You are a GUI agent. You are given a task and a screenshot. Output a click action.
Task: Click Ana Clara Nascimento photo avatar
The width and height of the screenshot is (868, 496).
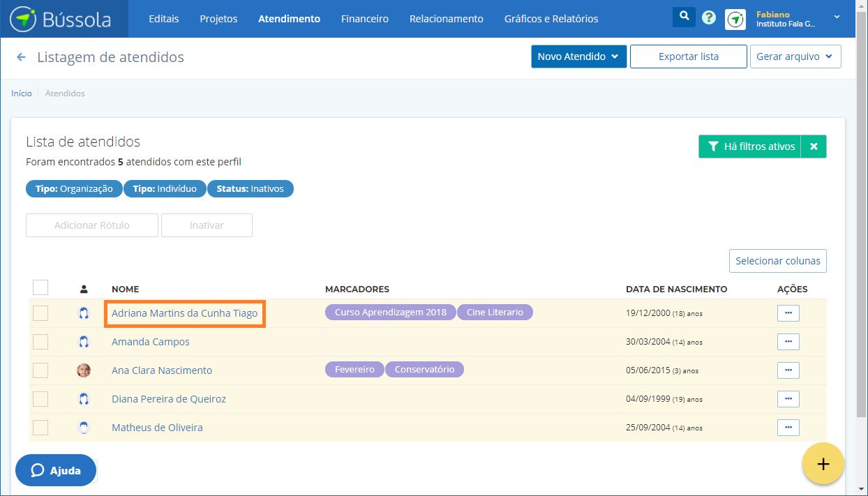click(x=84, y=370)
